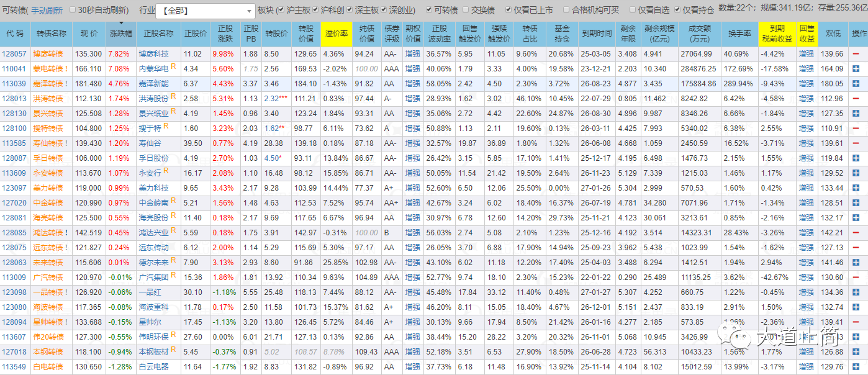Click the R icon beside 景兴纸业
The height and width of the screenshot is (375, 868).
(173, 111)
